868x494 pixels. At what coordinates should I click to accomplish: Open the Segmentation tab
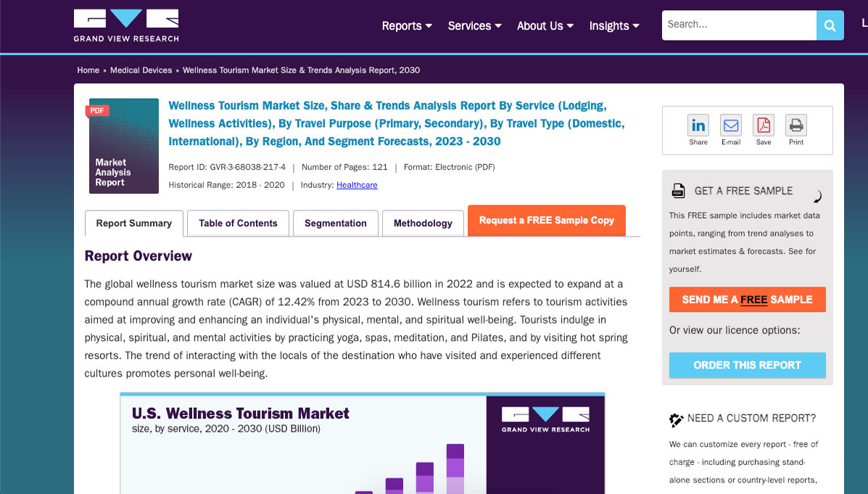click(335, 223)
